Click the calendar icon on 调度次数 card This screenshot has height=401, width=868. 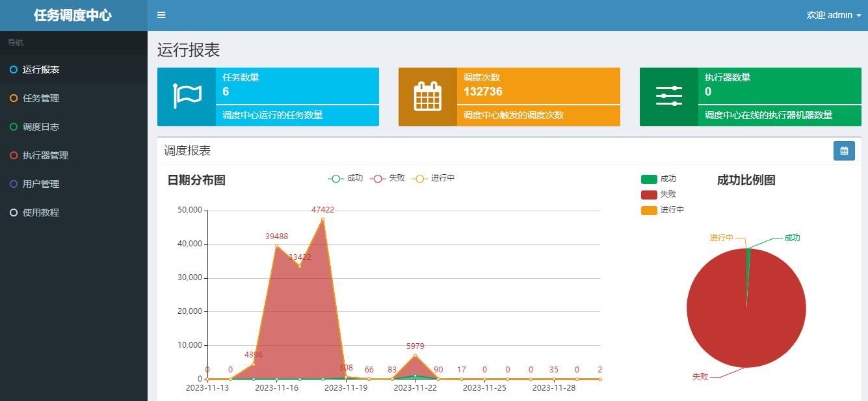tap(428, 97)
